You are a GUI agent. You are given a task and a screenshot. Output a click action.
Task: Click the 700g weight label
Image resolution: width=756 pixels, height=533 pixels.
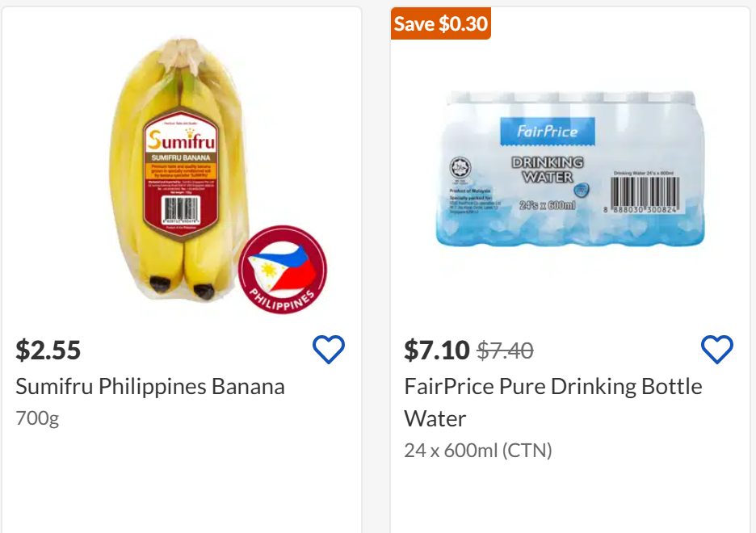[37, 418]
